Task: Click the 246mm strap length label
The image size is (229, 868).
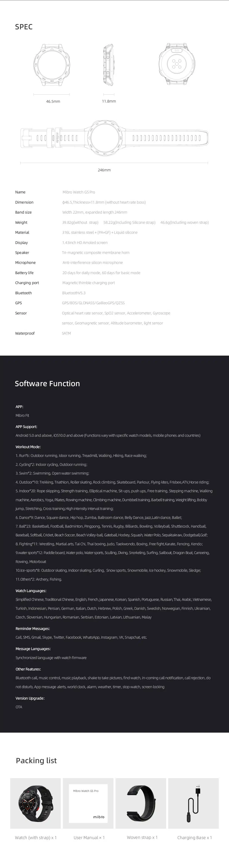Action: [x=104, y=170]
